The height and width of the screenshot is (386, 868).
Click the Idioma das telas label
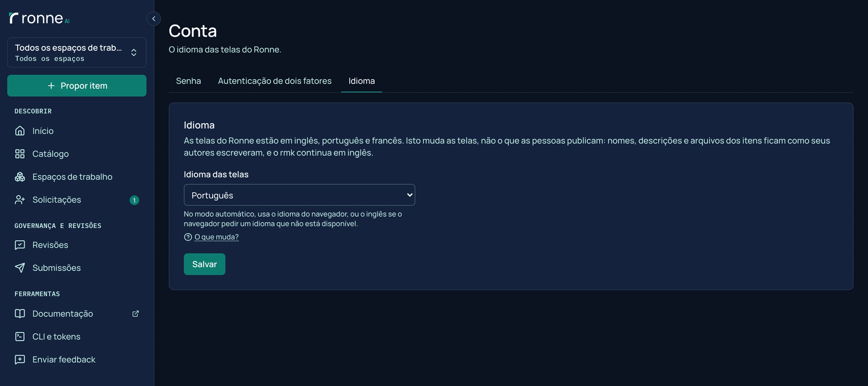(216, 174)
